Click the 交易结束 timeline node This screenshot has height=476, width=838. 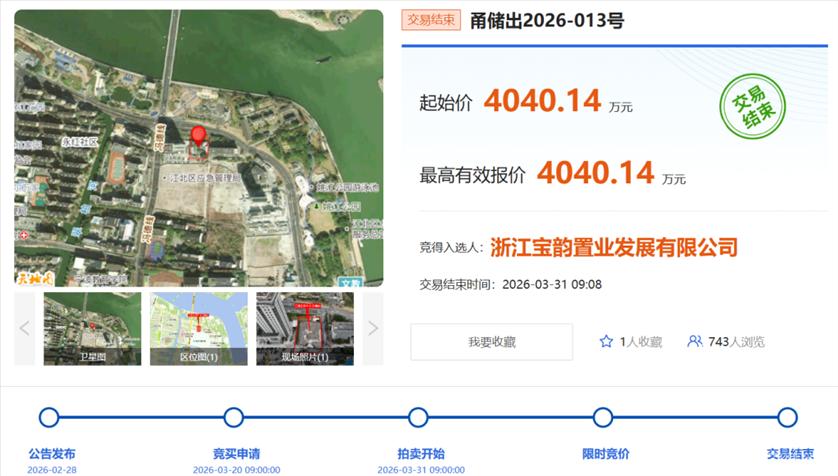(x=787, y=418)
